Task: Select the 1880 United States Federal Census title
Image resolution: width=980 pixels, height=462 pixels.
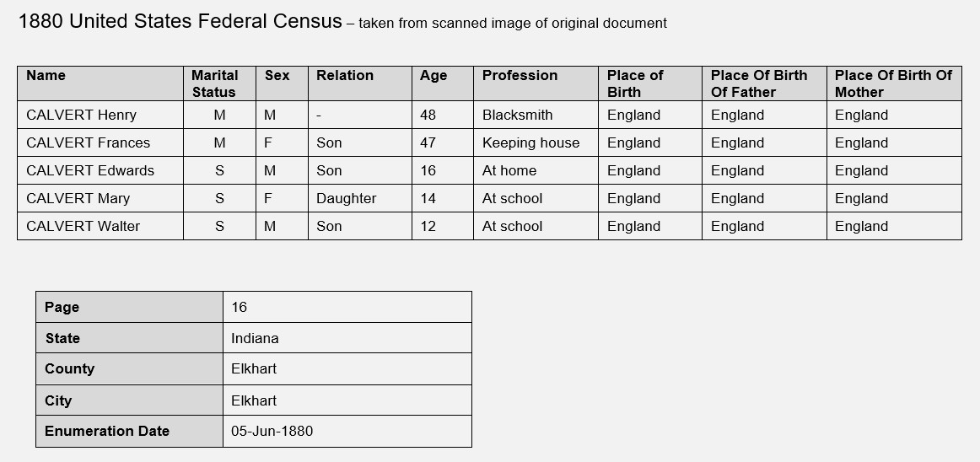Action: point(180,21)
